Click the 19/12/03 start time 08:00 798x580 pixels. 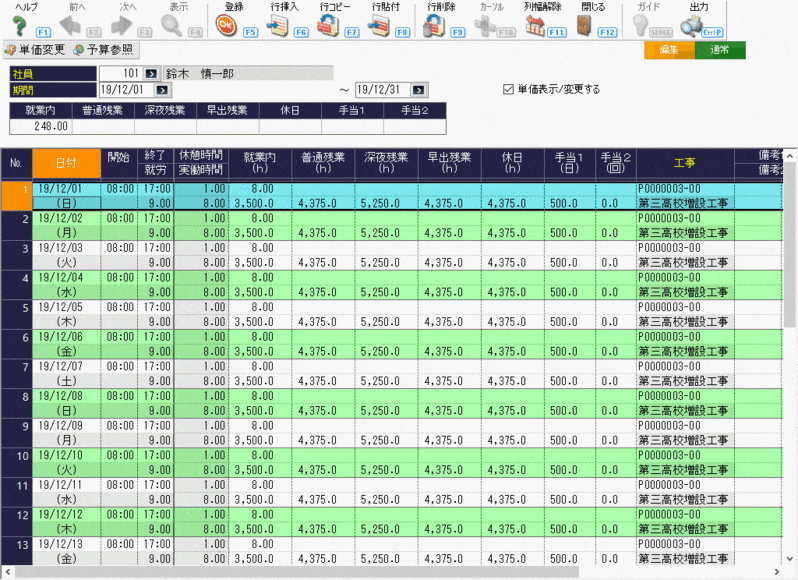[120, 248]
